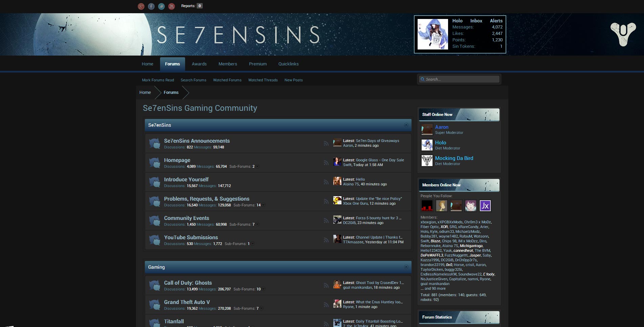Open RSS feed for Call of Duty: Ghosts
644x327 pixels.
pos(326,286)
